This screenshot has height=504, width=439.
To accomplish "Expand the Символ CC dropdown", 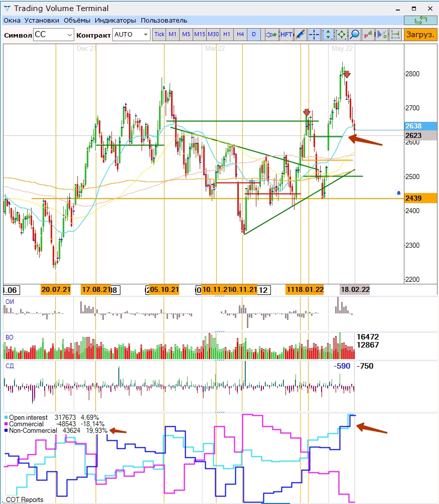I will point(69,35).
